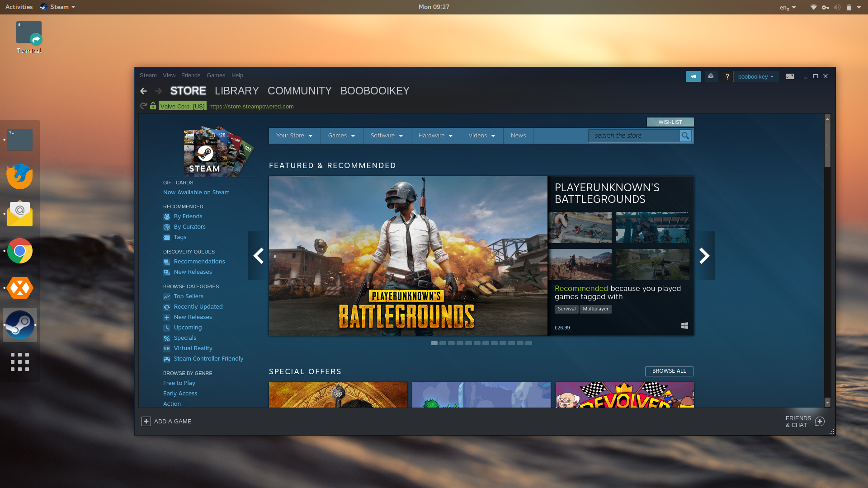Switch to the LIBRARY tab
The width and height of the screenshot is (868, 488).
pos(237,91)
